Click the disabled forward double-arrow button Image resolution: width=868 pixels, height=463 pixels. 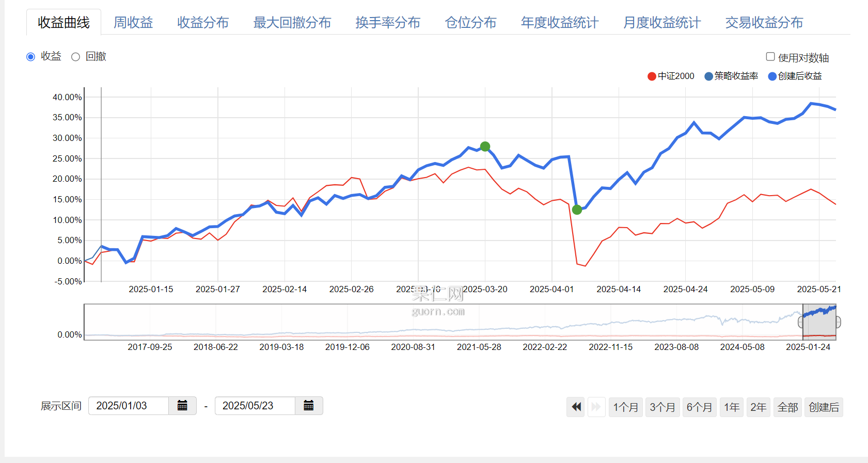pos(596,407)
